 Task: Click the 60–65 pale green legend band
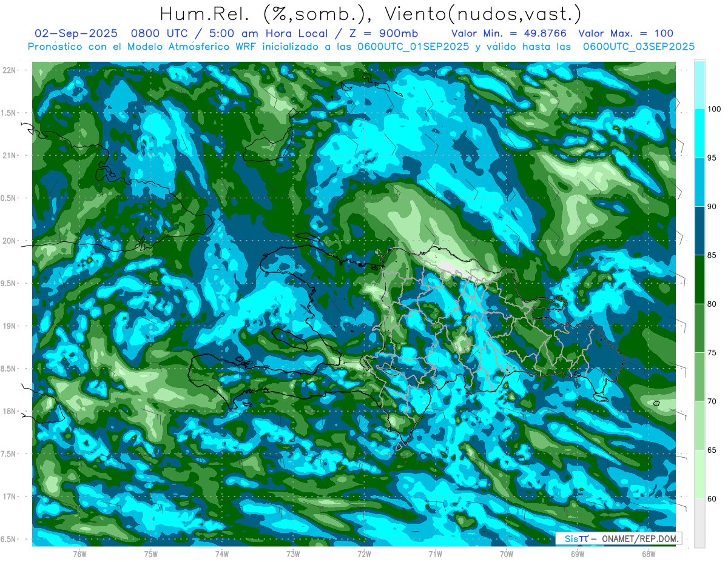[x=699, y=474]
